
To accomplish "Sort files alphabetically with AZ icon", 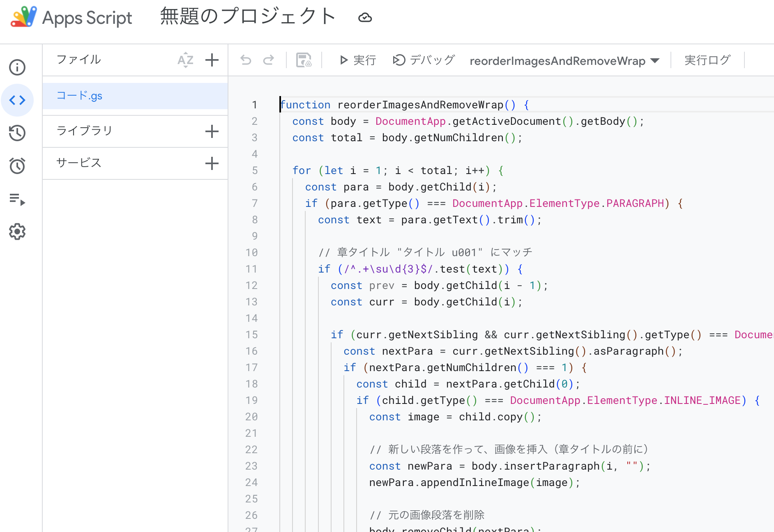I will [185, 60].
